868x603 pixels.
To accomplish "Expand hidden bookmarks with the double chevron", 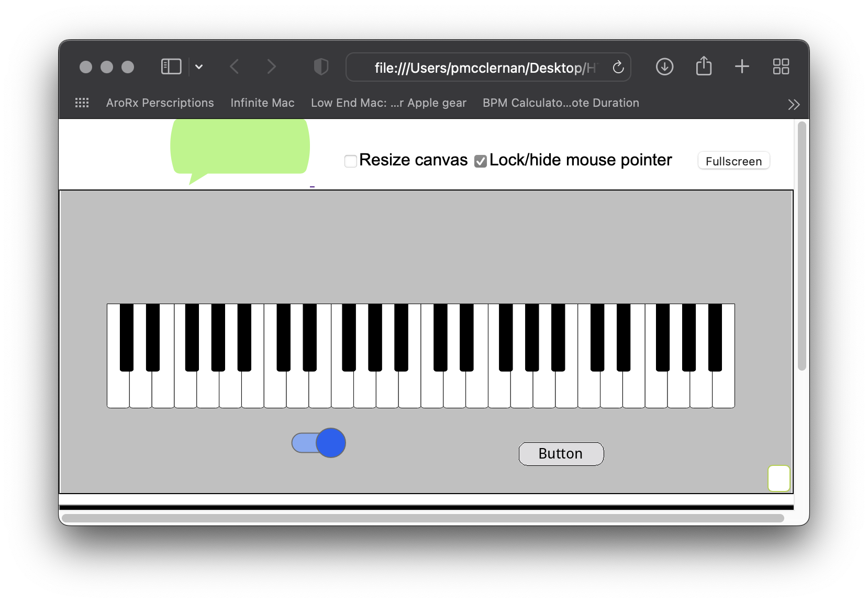I will point(794,105).
